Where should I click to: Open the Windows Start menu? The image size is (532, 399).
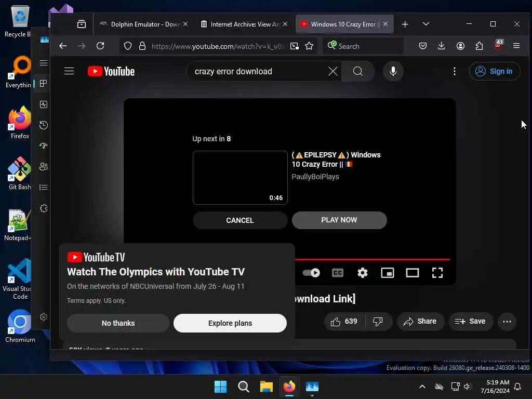point(220,387)
